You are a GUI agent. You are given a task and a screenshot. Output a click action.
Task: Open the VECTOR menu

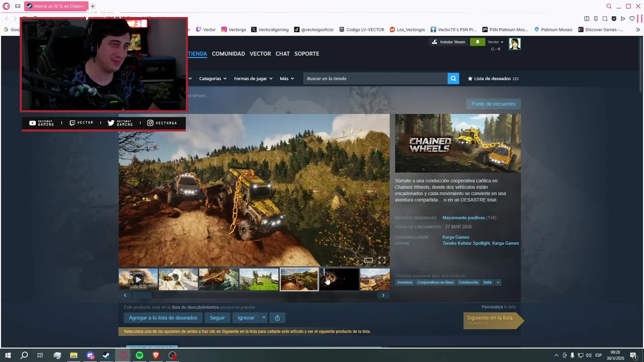pyautogui.click(x=260, y=54)
